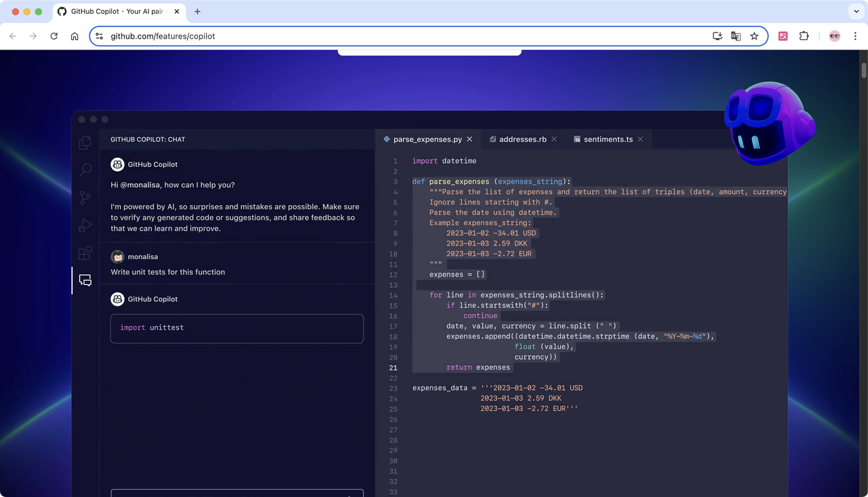
Task: Click the browser Back arrow
Action: pyautogui.click(x=13, y=36)
